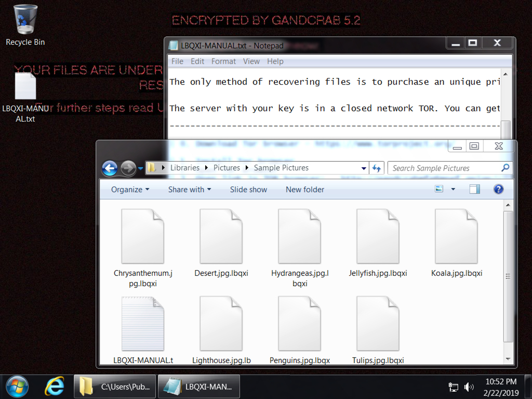Click the Explorer Forward arrow button

point(128,168)
